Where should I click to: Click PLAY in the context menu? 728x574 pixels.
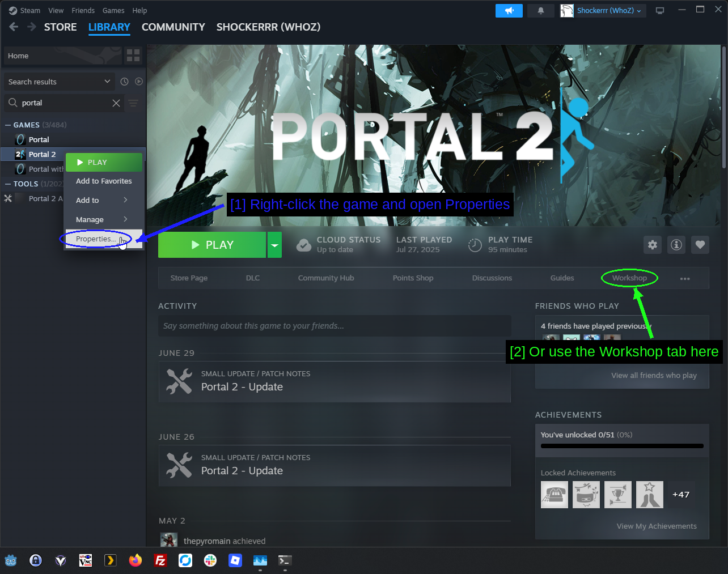coord(104,162)
